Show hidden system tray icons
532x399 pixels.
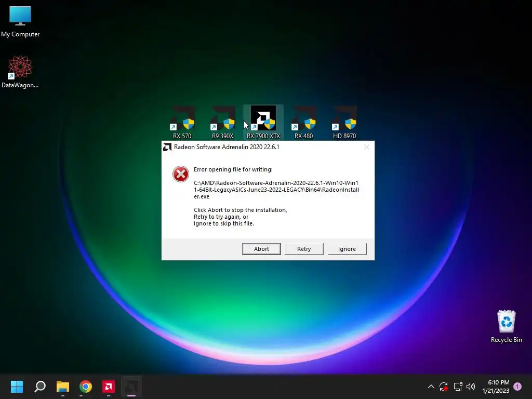tap(431, 387)
